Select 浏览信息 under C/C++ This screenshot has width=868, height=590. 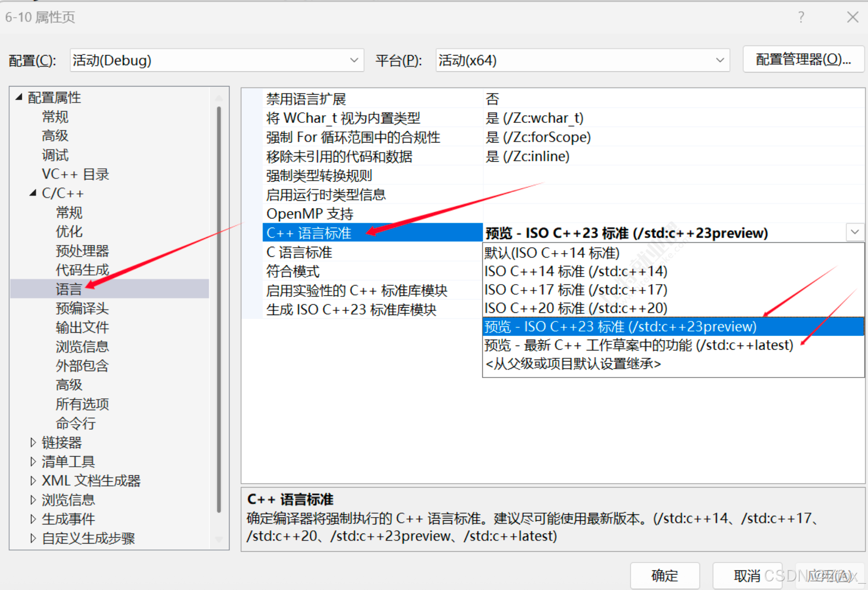[x=82, y=346]
